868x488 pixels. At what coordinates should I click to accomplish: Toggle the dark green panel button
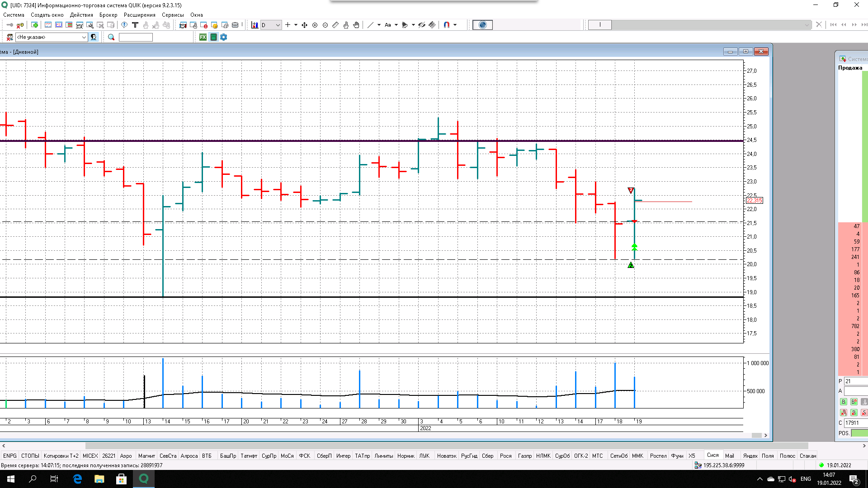213,37
